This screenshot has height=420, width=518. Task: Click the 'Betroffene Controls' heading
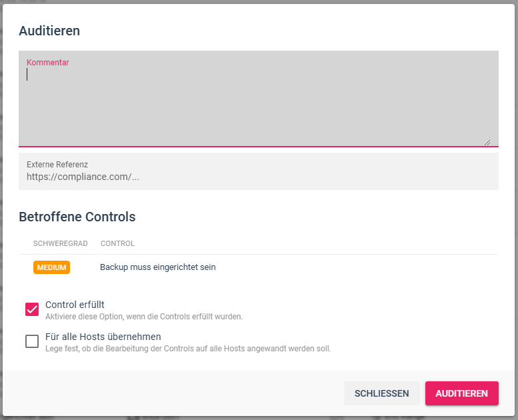pyautogui.click(x=77, y=217)
